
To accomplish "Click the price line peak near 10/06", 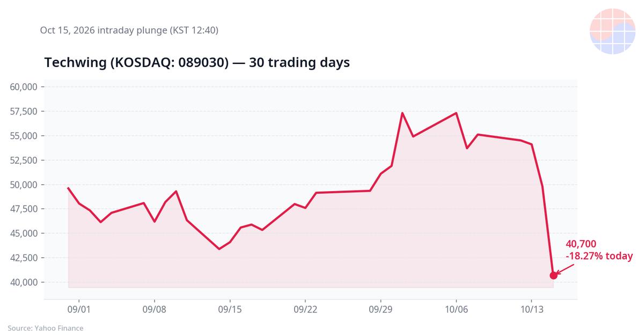I will click(456, 113).
